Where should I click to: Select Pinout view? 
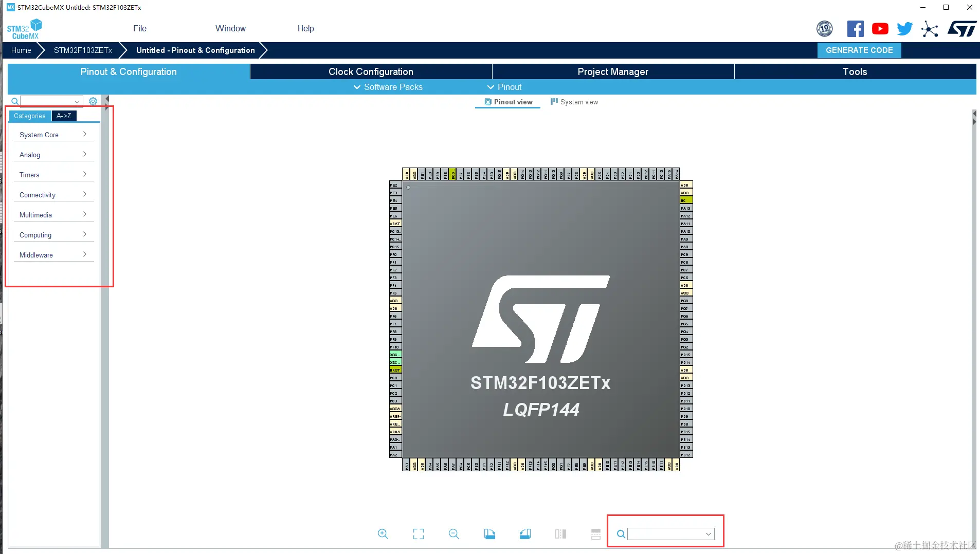point(508,102)
